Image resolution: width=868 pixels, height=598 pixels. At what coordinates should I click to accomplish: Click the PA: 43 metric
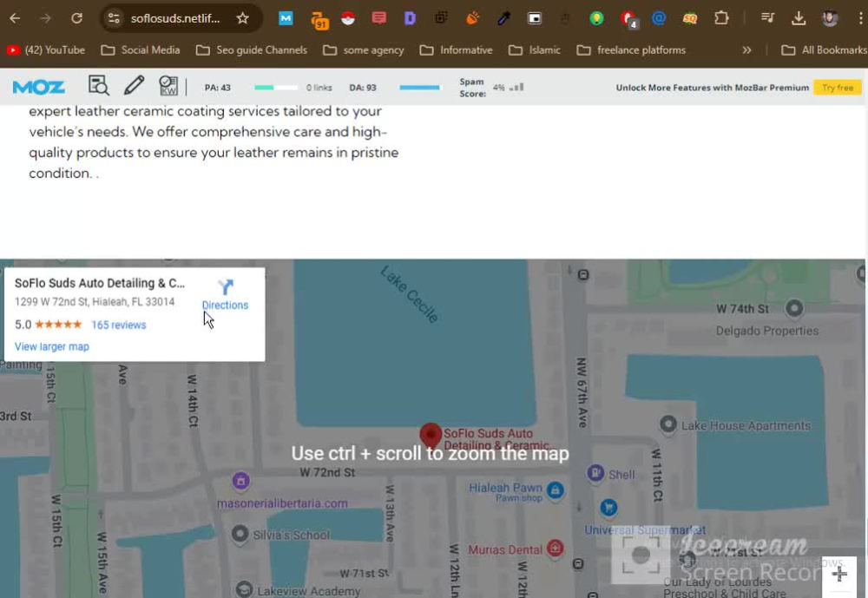(218, 88)
